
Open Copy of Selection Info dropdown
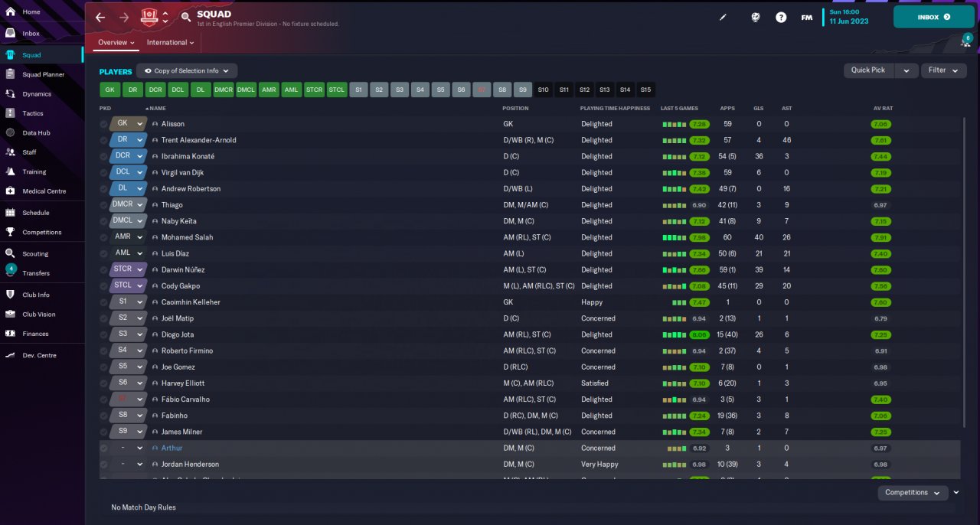point(187,70)
